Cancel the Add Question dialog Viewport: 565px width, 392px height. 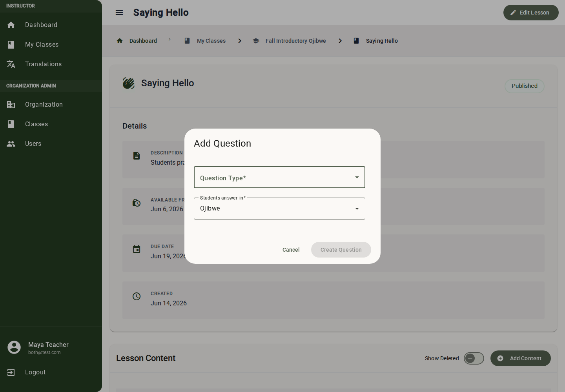click(x=291, y=250)
